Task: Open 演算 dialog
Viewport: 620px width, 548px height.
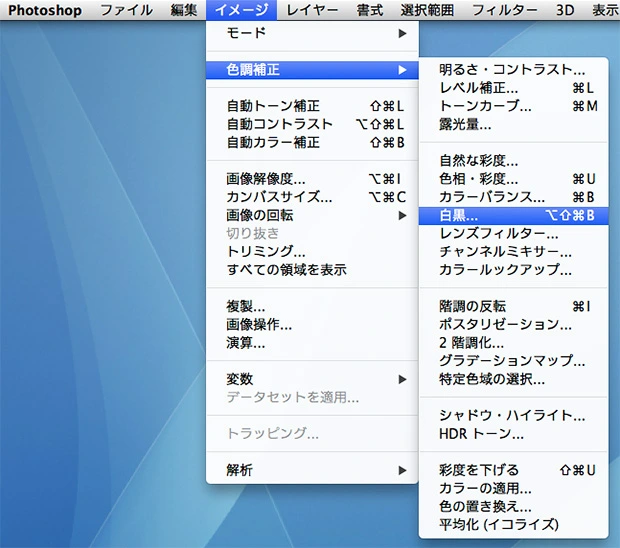Action: point(312,343)
